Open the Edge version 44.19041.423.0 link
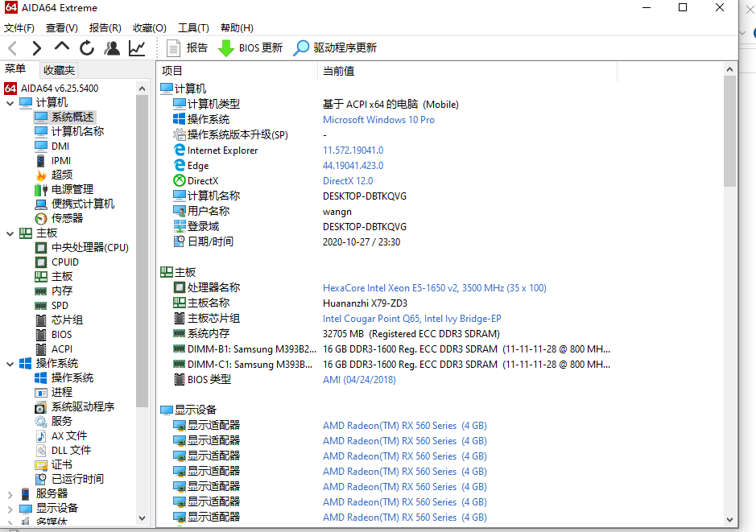This screenshot has width=756, height=532. coord(353,166)
